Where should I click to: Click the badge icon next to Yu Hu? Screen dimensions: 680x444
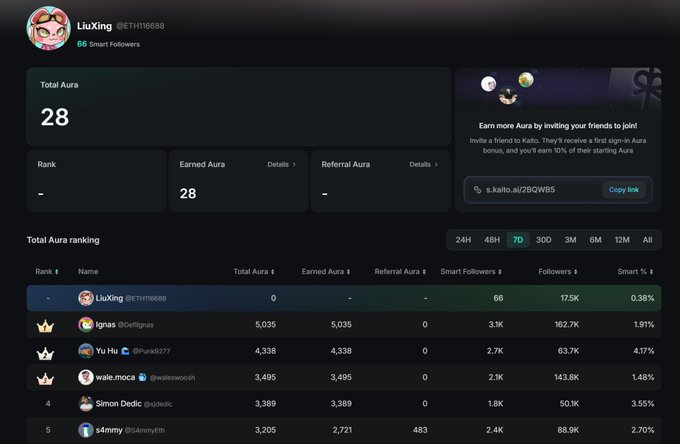(x=125, y=351)
